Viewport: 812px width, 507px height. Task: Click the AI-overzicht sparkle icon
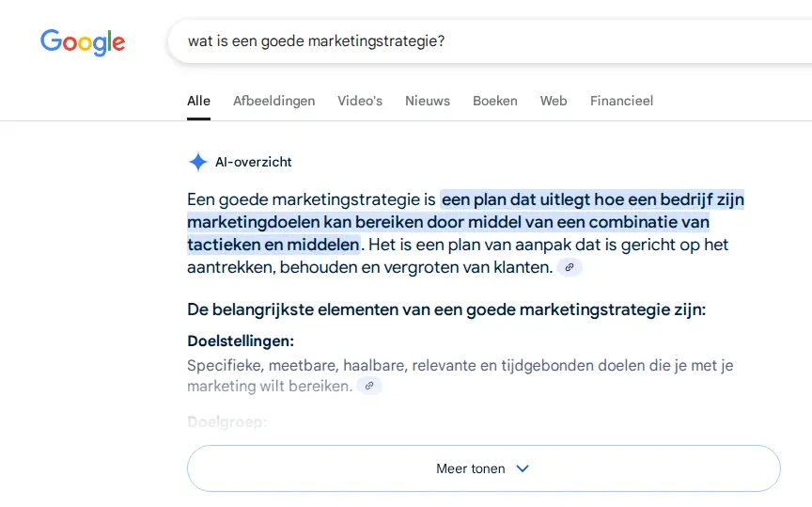coord(197,163)
